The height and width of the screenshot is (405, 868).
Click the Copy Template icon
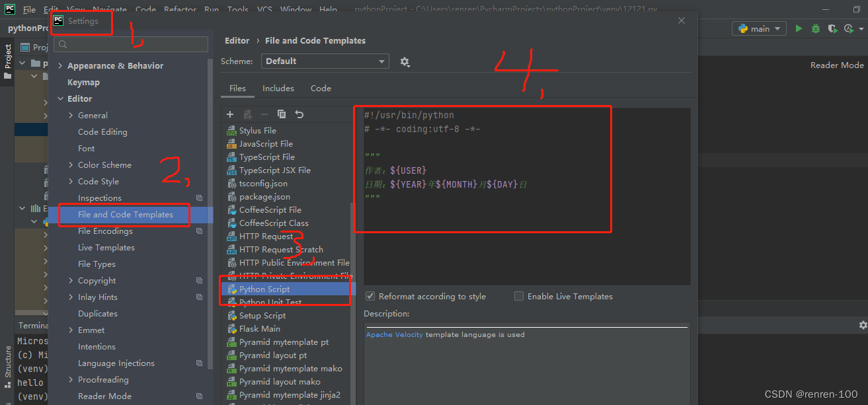point(282,114)
